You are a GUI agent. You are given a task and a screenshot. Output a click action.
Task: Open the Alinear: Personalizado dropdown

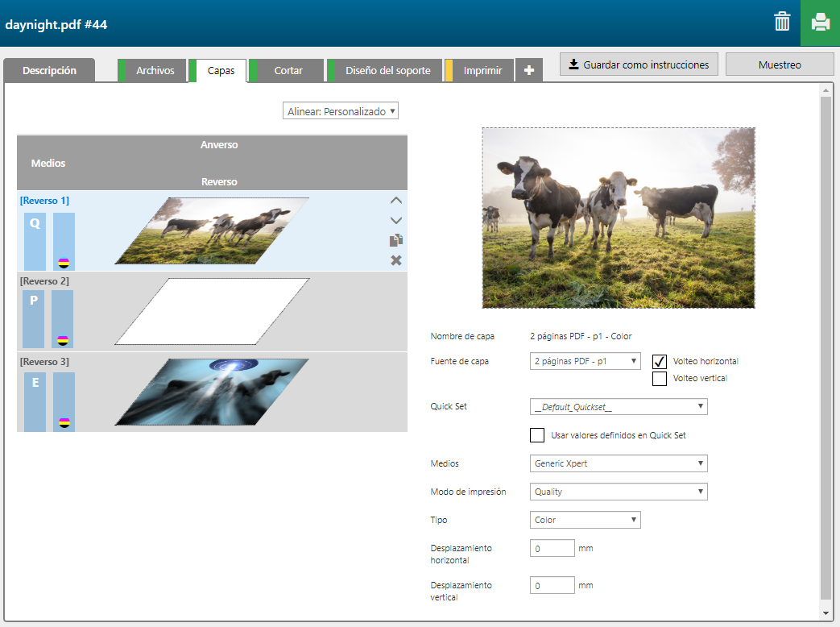coord(341,111)
